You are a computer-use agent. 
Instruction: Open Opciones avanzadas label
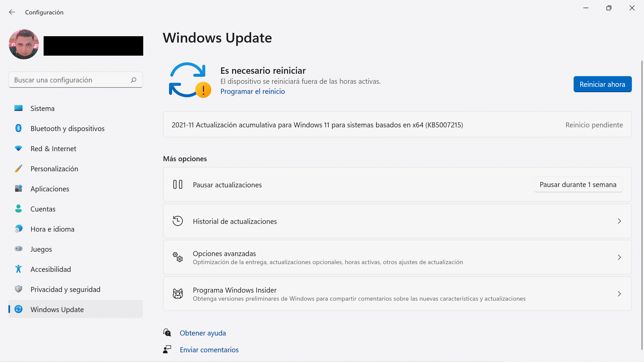point(224,254)
